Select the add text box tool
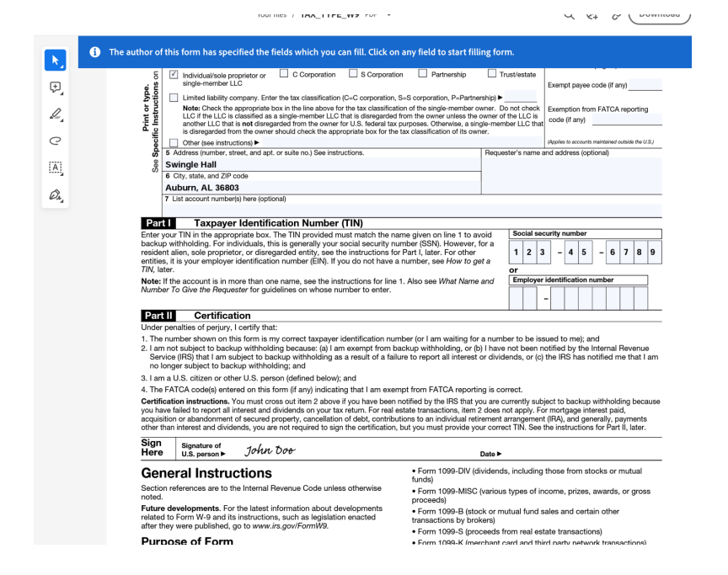Image resolution: width=728 pixels, height=575 pixels. 56,168
